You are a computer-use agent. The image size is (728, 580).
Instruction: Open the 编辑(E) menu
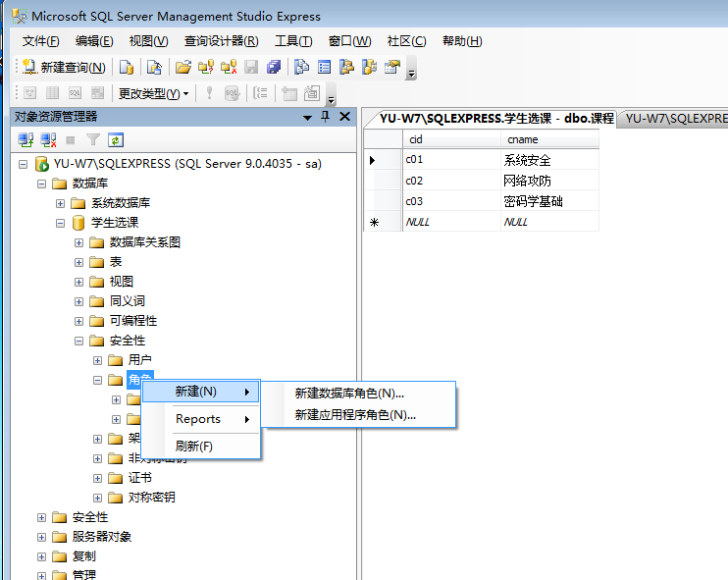[x=94, y=41]
